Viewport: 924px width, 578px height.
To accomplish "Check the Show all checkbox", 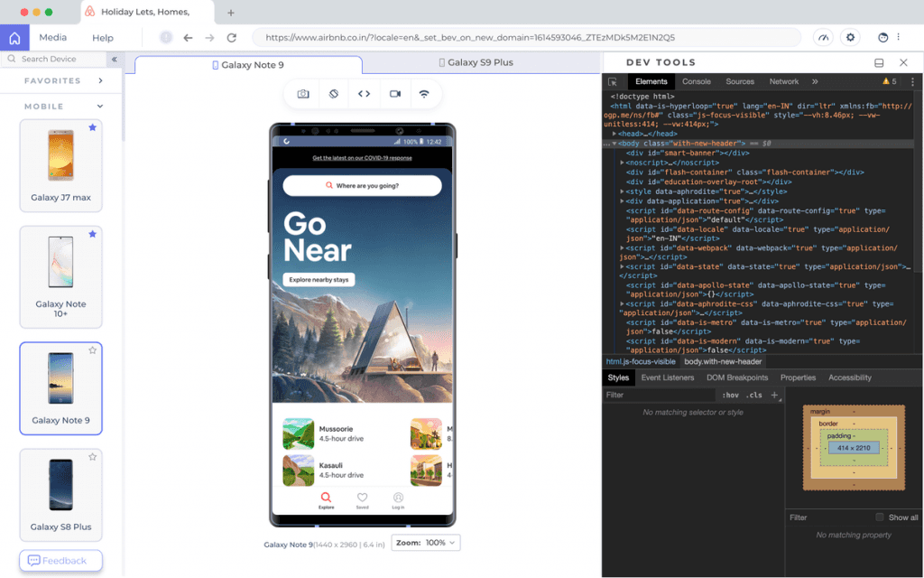I will pos(880,517).
